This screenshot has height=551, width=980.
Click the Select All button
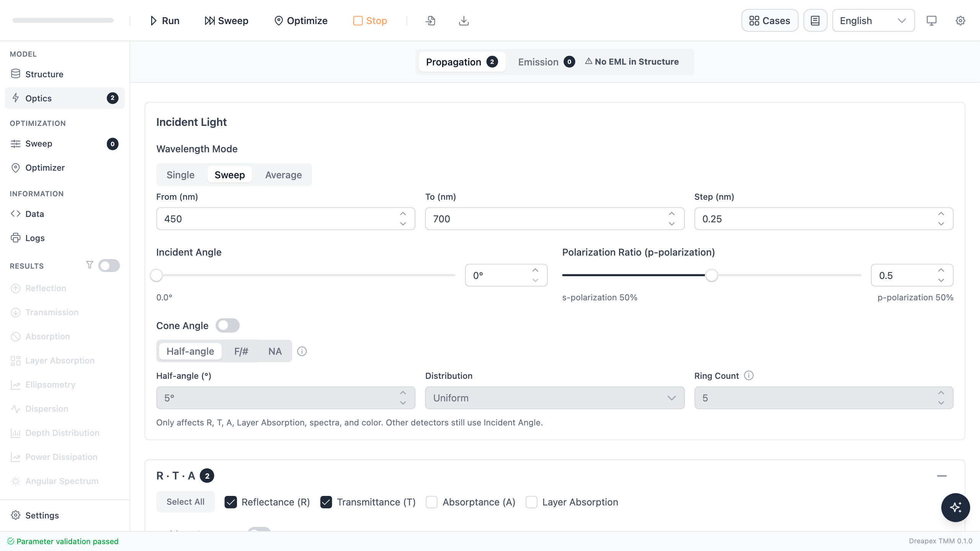click(185, 502)
